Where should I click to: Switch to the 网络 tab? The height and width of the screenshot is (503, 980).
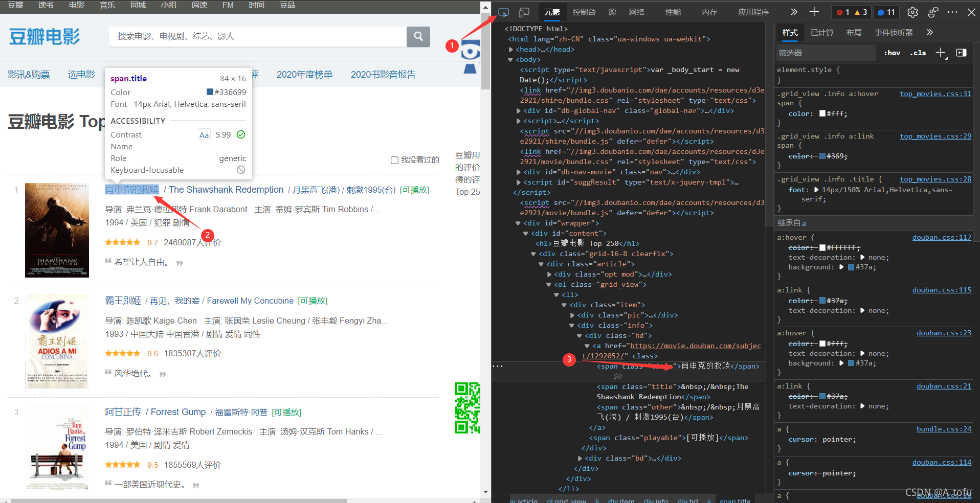(x=637, y=12)
